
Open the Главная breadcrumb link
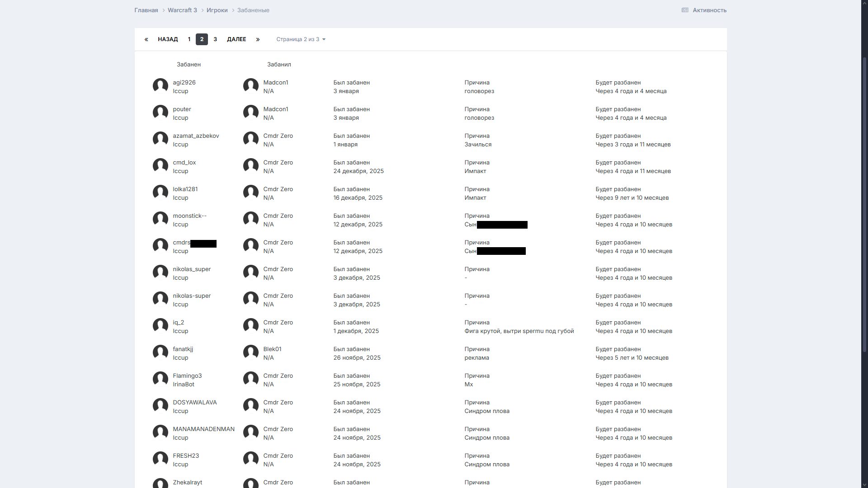(146, 10)
